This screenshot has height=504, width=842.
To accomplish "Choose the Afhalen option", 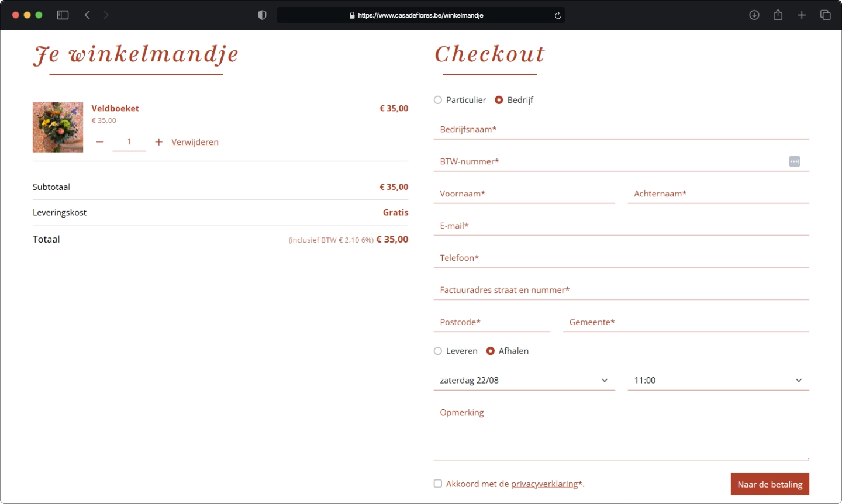I will (x=491, y=351).
